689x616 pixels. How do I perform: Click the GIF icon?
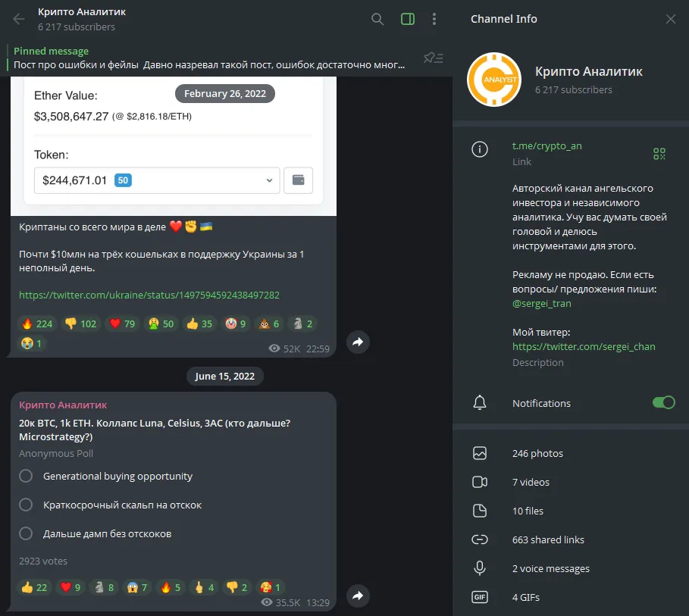pos(479,597)
